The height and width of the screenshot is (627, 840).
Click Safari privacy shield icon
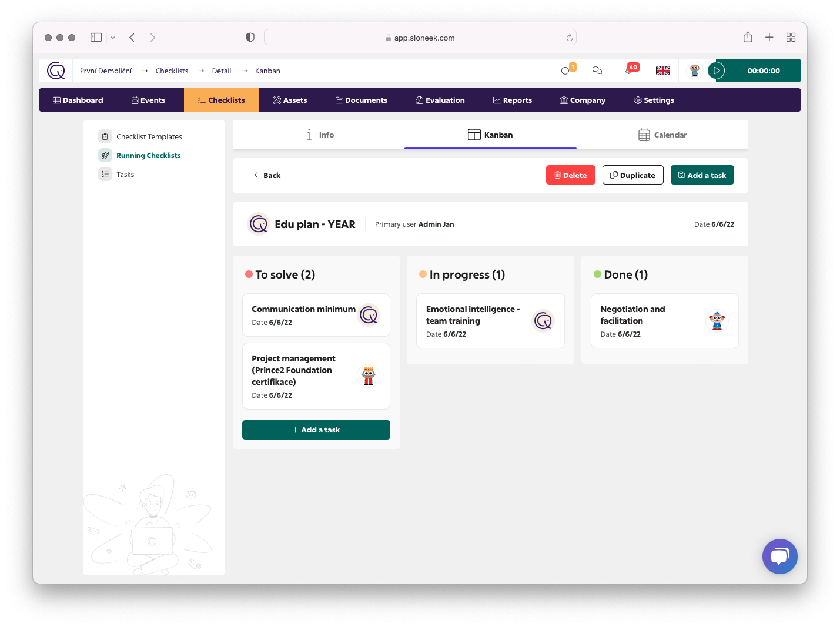pos(250,38)
